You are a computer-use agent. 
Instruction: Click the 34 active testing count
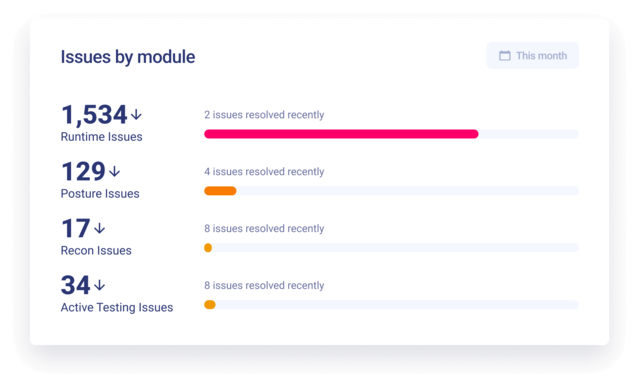(x=75, y=285)
